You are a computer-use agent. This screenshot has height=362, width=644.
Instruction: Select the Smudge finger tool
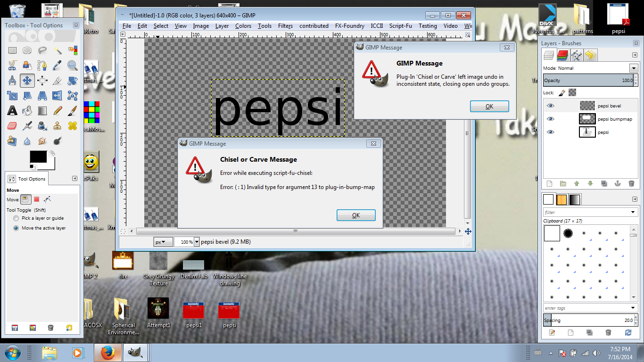[42, 141]
